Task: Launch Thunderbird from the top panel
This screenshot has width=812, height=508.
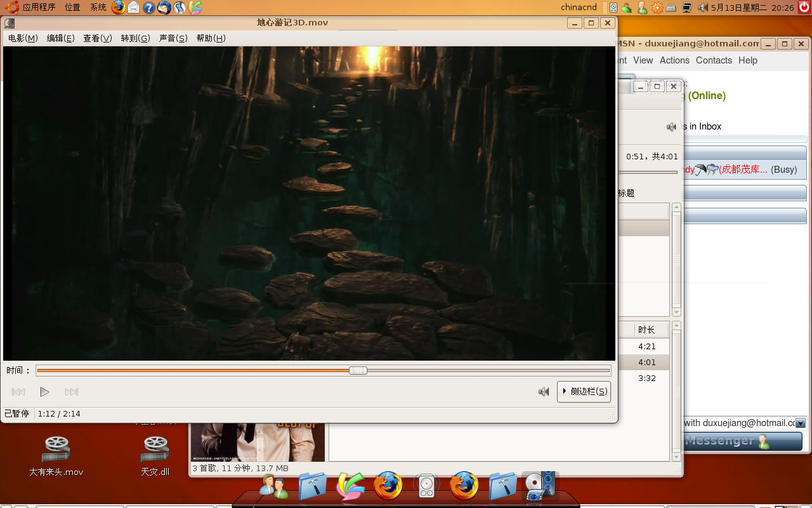Action: click(164, 8)
